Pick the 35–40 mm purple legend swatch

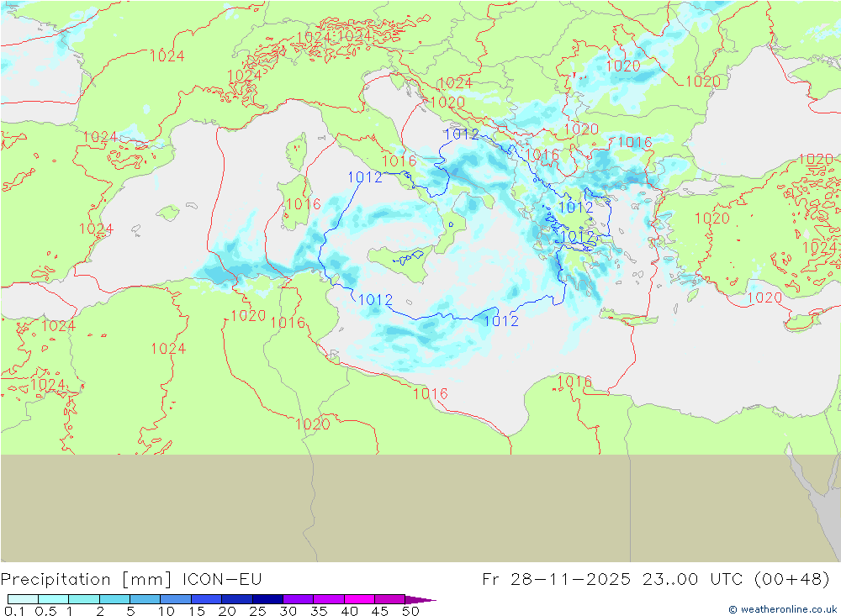coord(328,599)
